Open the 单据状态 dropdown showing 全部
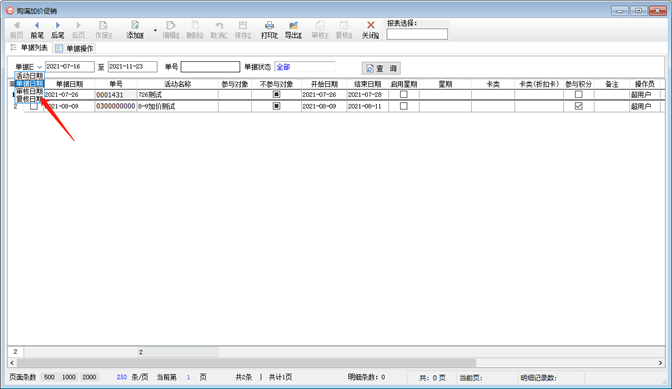The height and width of the screenshot is (389, 672). 304,67
